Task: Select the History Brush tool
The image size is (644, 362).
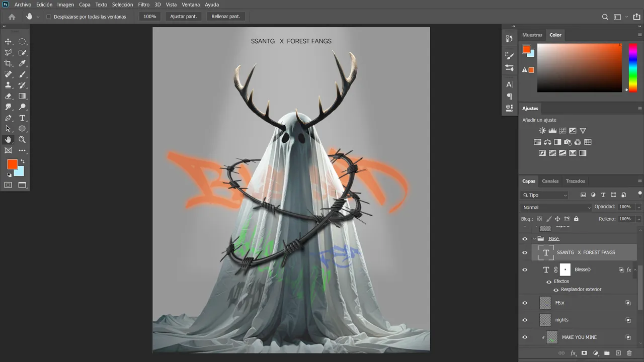Action: (22, 85)
